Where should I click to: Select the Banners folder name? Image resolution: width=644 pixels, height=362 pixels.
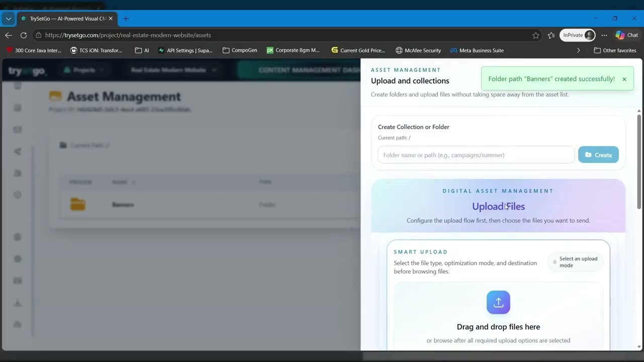click(123, 205)
